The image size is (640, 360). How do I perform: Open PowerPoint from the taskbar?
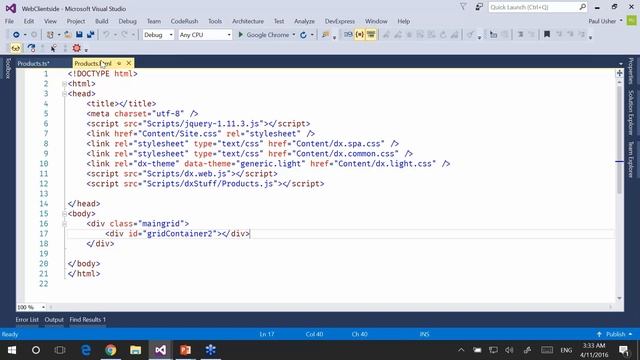click(x=185, y=350)
